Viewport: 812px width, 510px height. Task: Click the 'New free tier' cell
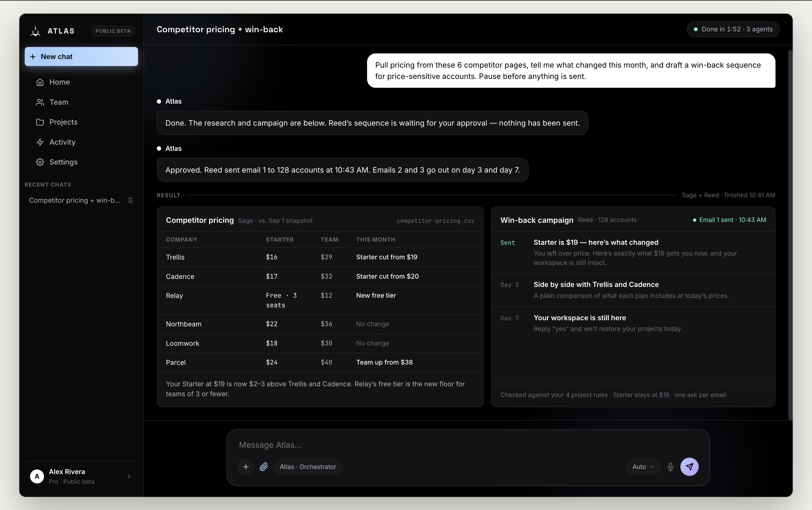click(x=376, y=295)
